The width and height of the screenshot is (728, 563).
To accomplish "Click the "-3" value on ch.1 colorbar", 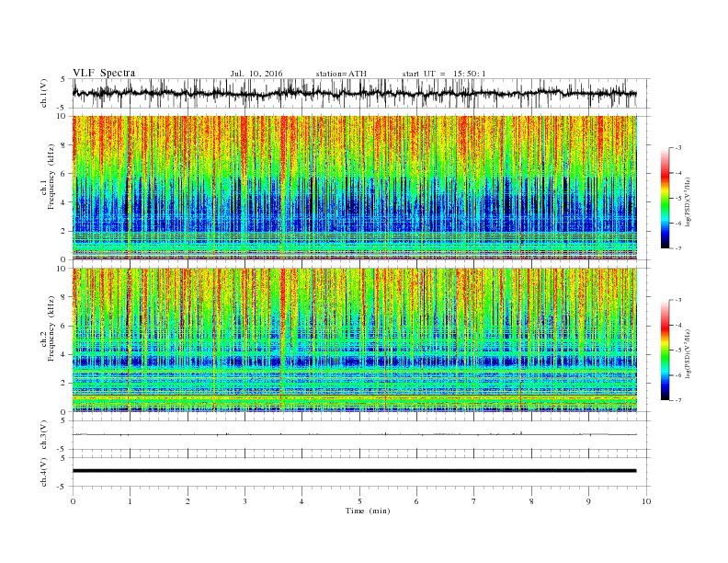I will click(x=678, y=148).
